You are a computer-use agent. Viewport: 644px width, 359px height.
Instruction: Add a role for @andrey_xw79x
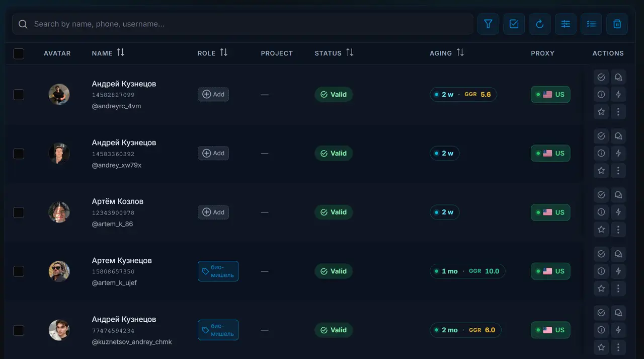pyautogui.click(x=213, y=153)
